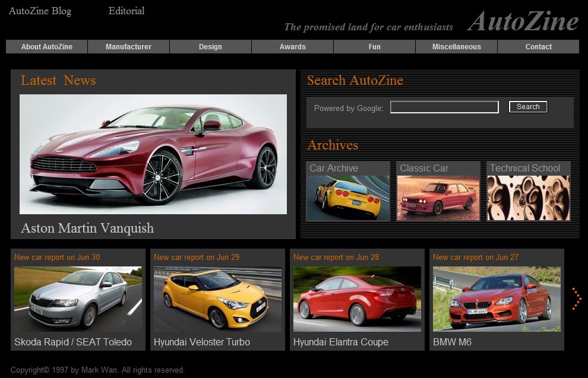This screenshot has height=378, width=588.
Task: Open the yellow Corvette Car Archive image
Action: tap(348, 198)
